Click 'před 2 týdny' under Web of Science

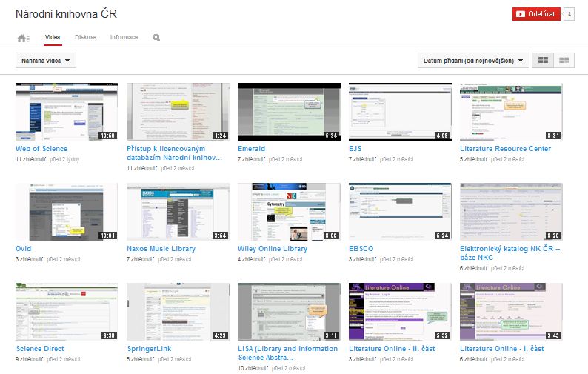pos(64,159)
